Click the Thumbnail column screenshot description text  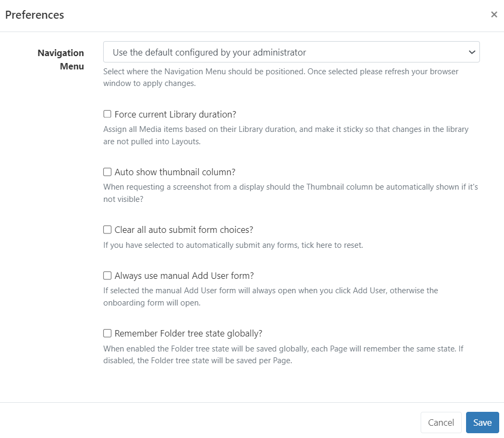[x=290, y=193]
